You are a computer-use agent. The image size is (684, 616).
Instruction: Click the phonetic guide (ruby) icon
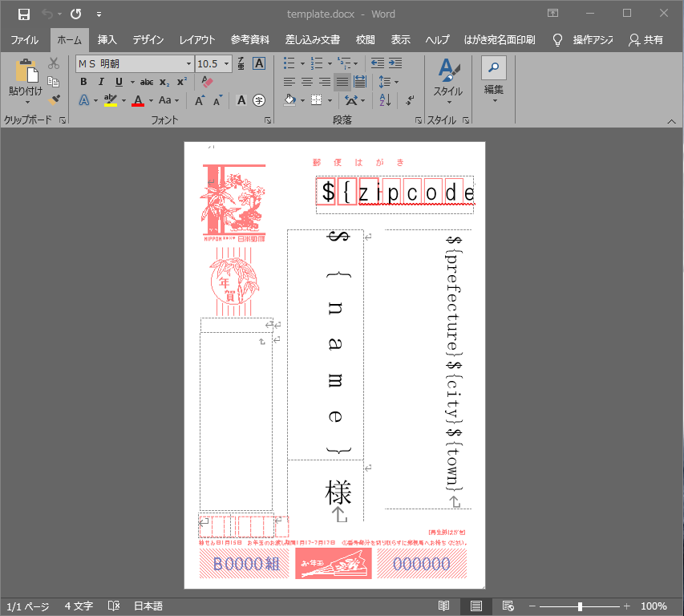[241, 63]
